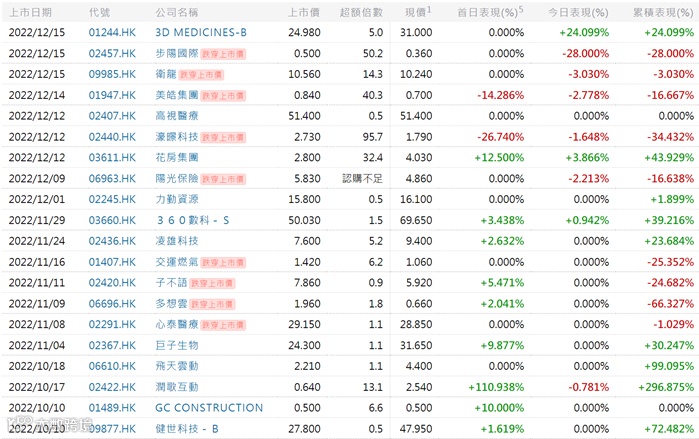Click stock code 03660.HK
The width and height of the screenshot is (699, 439).
click(x=112, y=220)
